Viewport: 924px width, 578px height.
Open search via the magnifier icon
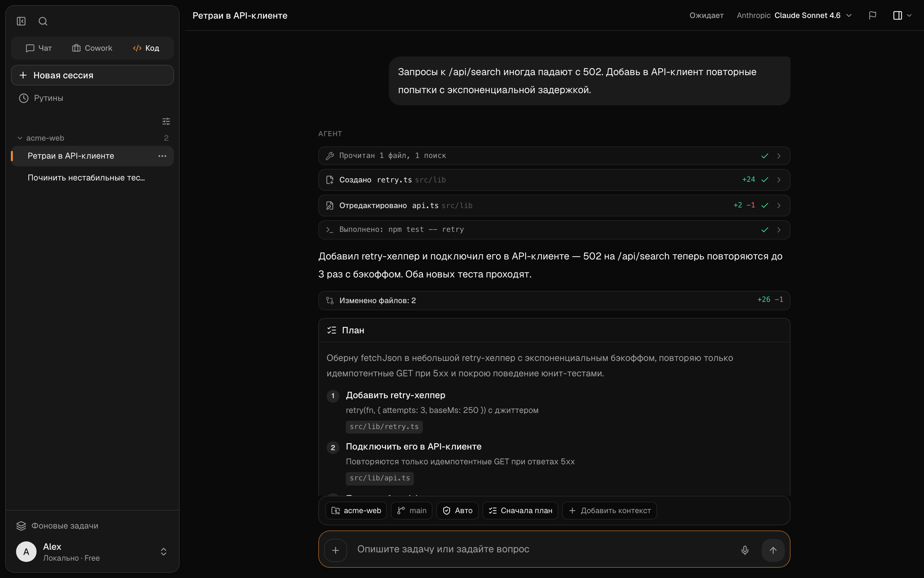(x=43, y=21)
